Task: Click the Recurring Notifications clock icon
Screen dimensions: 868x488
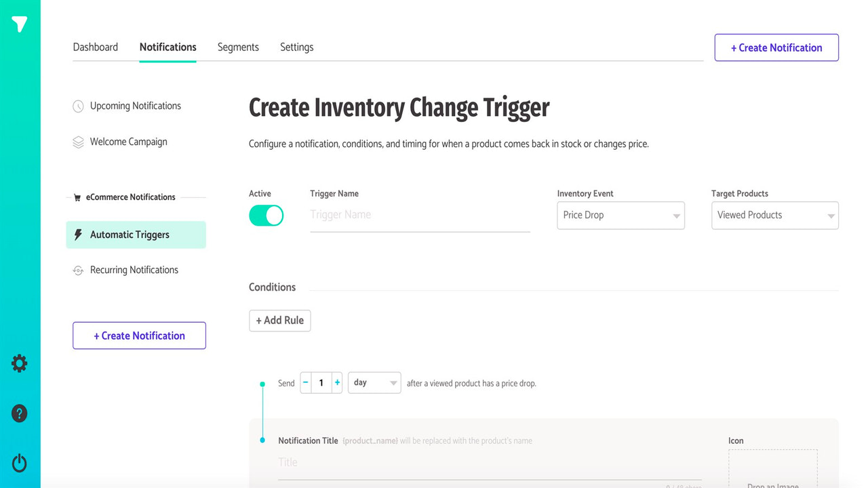Action: click(78, 270)
